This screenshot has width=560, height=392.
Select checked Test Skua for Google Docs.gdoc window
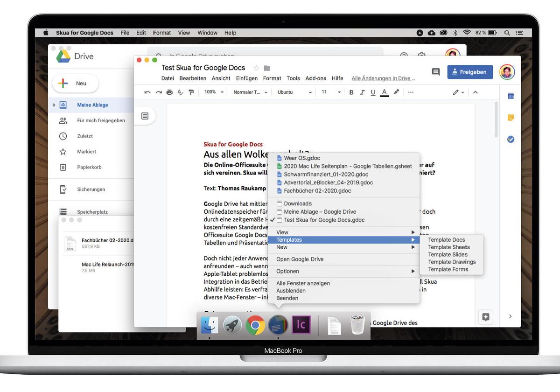[x=344, y=220]
